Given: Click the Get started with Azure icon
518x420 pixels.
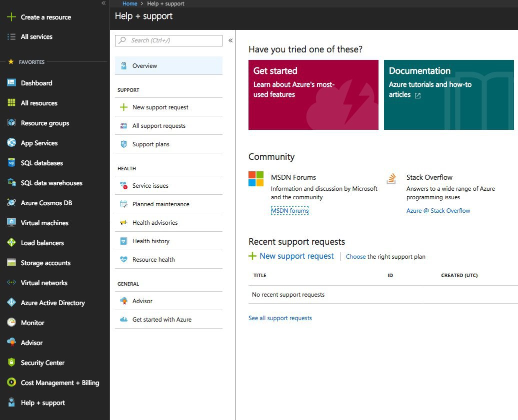Looking at the screenshot, I should click(x=123, y=320).
